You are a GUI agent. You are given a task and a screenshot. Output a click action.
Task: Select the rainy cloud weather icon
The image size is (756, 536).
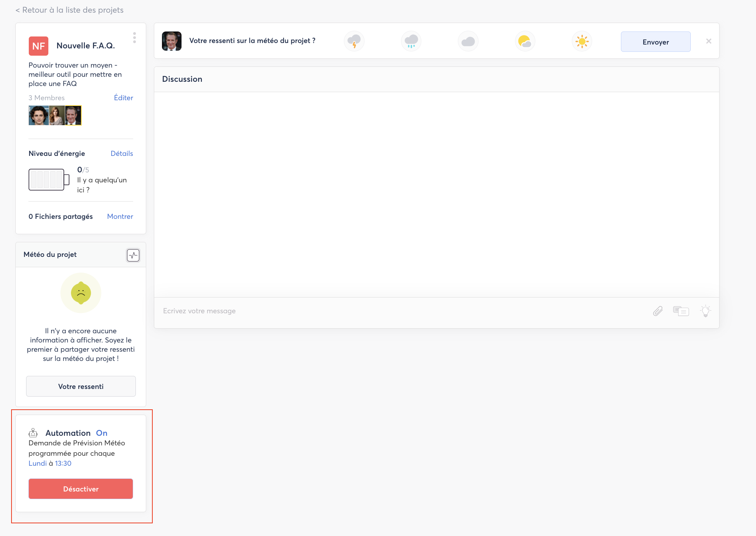[x=411, y=41]
